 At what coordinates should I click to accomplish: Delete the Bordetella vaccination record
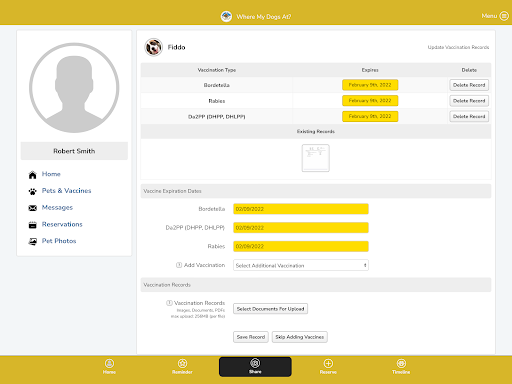point(469,85)
